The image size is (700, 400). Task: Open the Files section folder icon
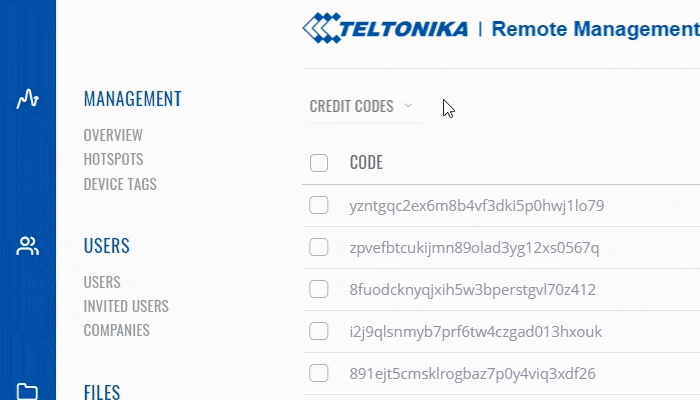[28, 391]
